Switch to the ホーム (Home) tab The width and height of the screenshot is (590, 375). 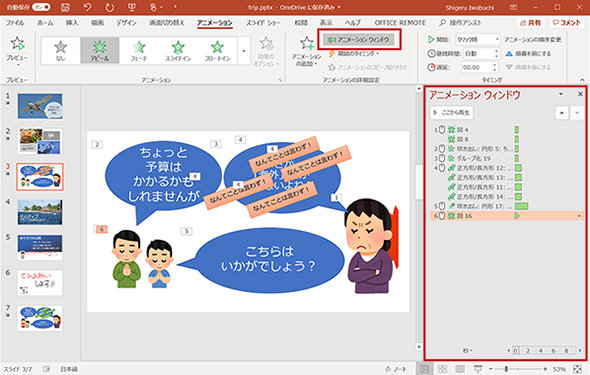45,23
